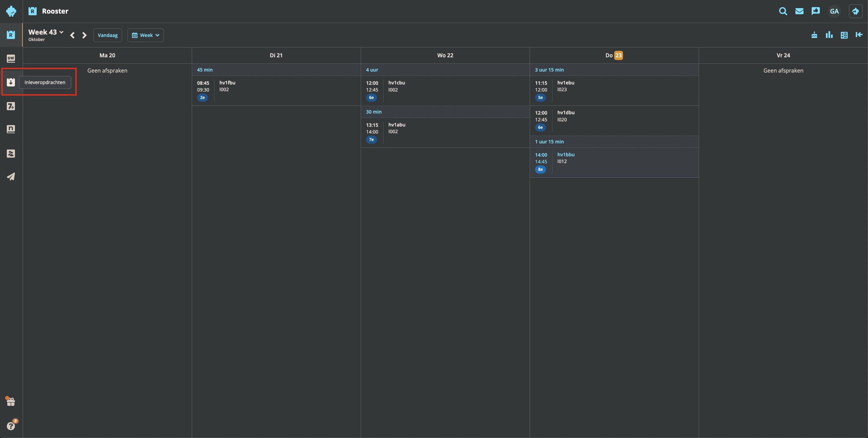Image resolution: width=868 pixels, height=438 pixels.
Task: Open the messages envelope icon
Action: pyautogui.click(x=799, y=11)
